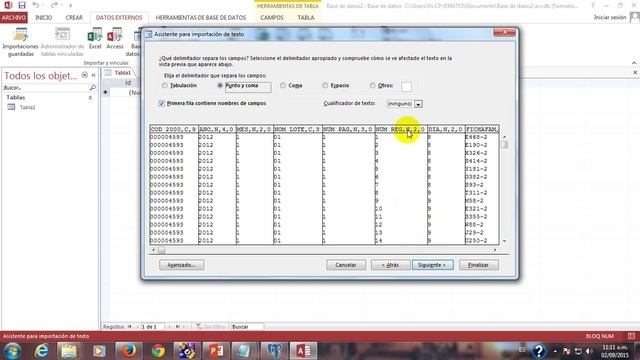This screenshot has height=360, width=640.
Task: Show hidden system tray icons
Action: [555, 351]
